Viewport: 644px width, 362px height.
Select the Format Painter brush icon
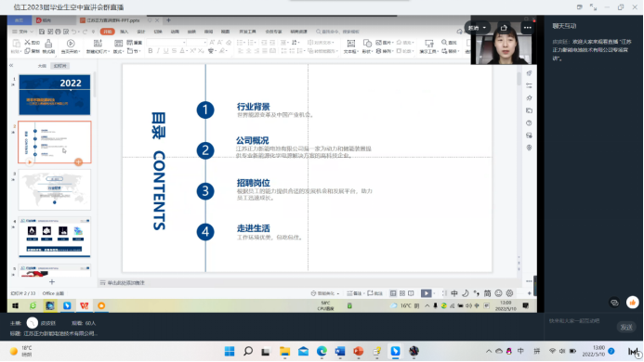pyautogui.click(x=48, y=45)
